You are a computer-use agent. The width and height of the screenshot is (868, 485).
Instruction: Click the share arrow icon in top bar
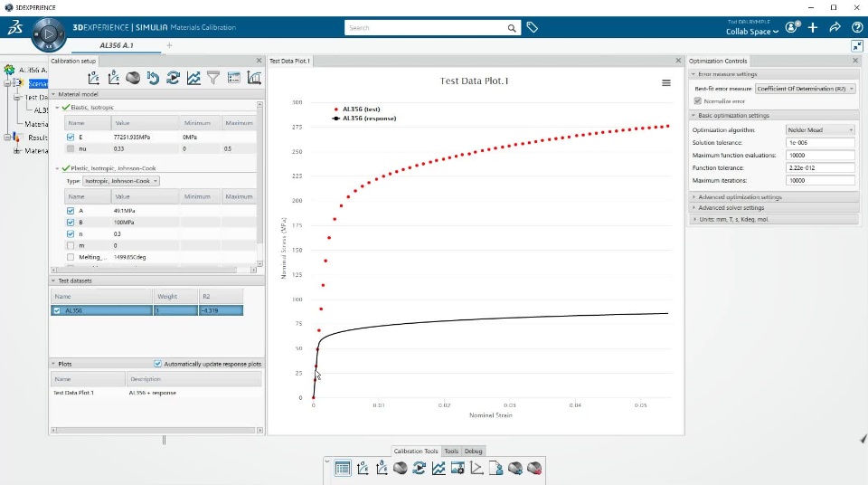pyautogui.click(x=835, y=27)
